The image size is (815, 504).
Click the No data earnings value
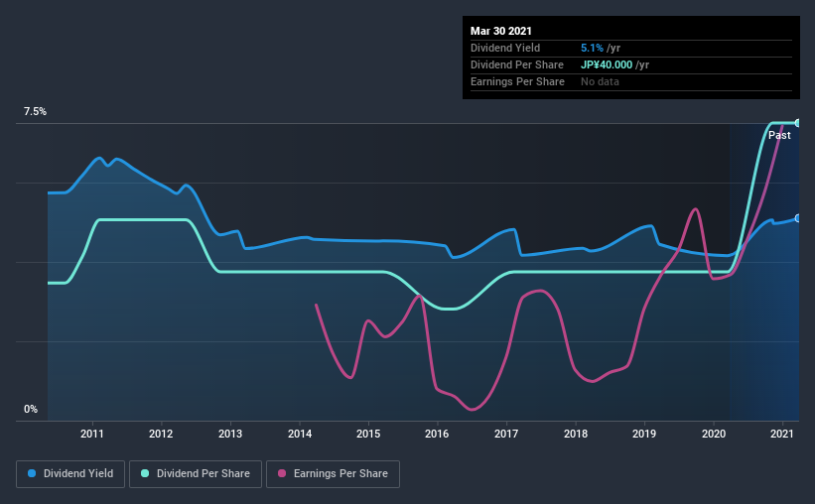600,81
